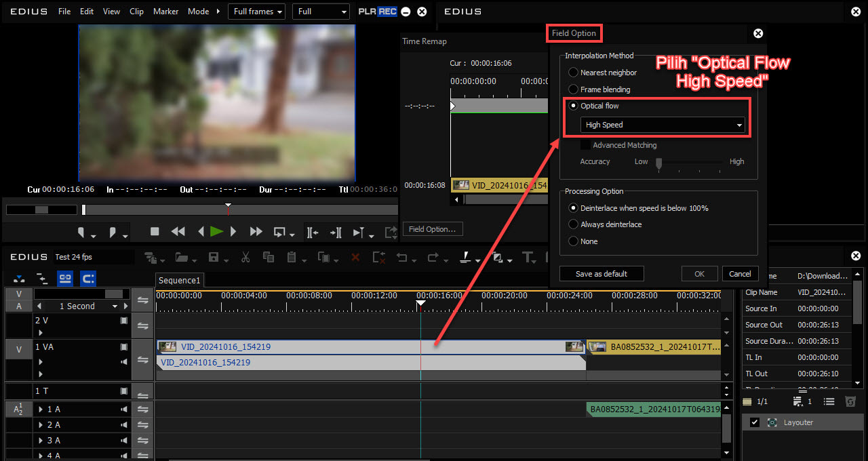Open the Full preview quality dropdown

tap(321, 12)
